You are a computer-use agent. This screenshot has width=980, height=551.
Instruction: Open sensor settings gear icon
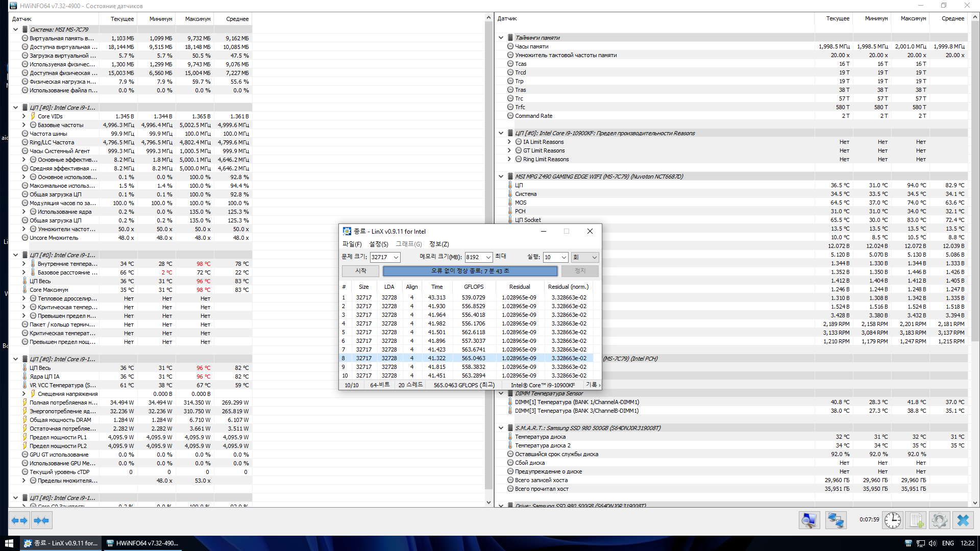(939, 520)
